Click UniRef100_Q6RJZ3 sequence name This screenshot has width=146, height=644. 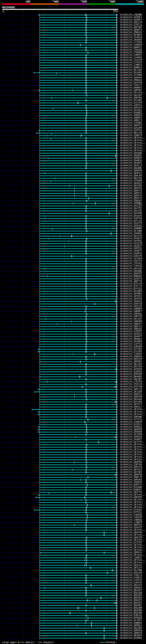[131, 326]
